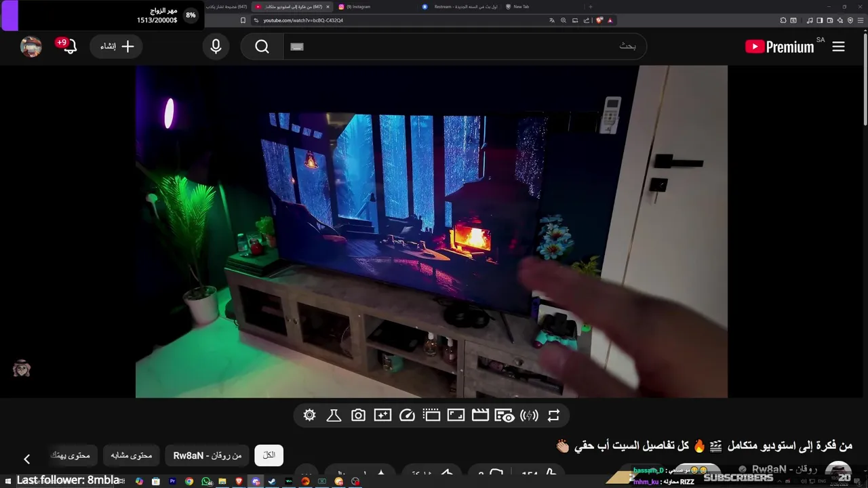This screenshot has height=488, width=868.
Task: Toggle the pop-up player icon
Action: [431, 415]
